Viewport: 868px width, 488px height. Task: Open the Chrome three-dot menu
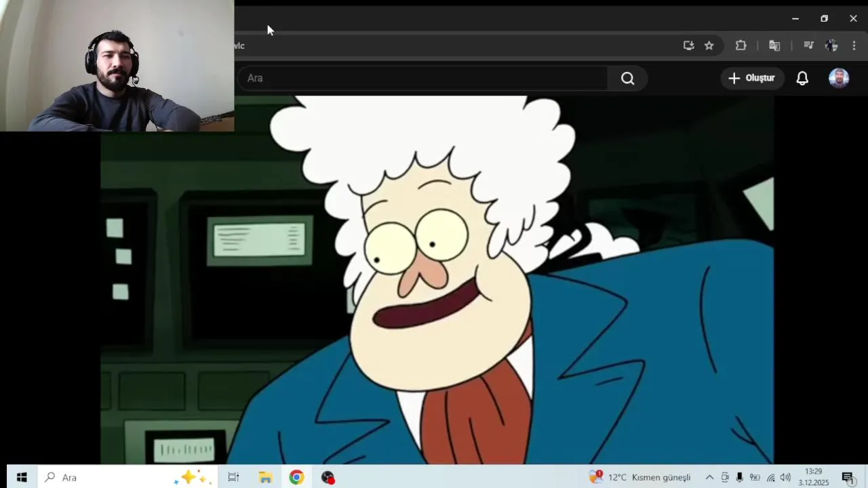tap(854, 45)
